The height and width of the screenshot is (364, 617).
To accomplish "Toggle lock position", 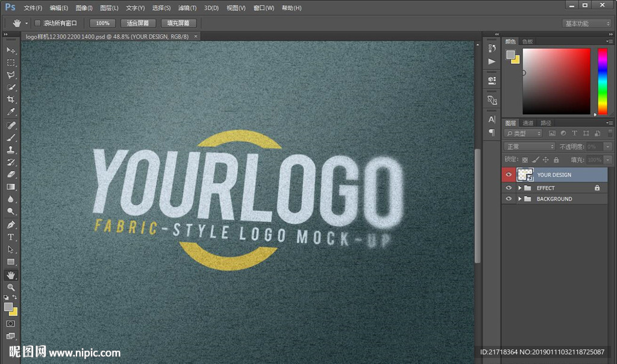I will pos(545,160).
